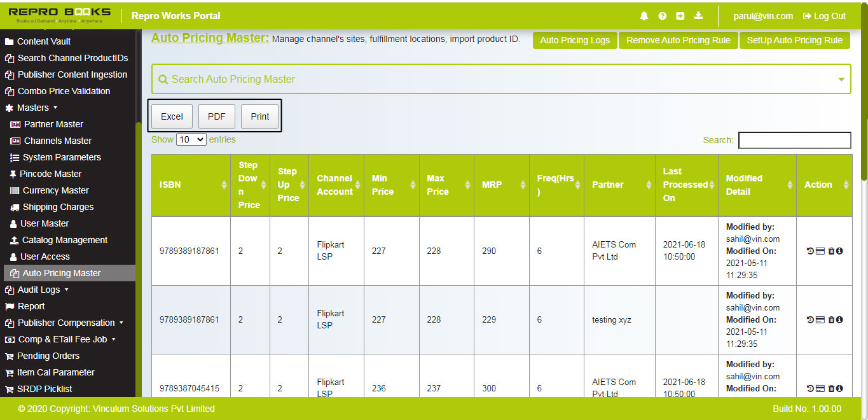Click the SetUp Auto Pricing Rule button
The height and width of the screenshot is (420, 868).
pos(794,40)
